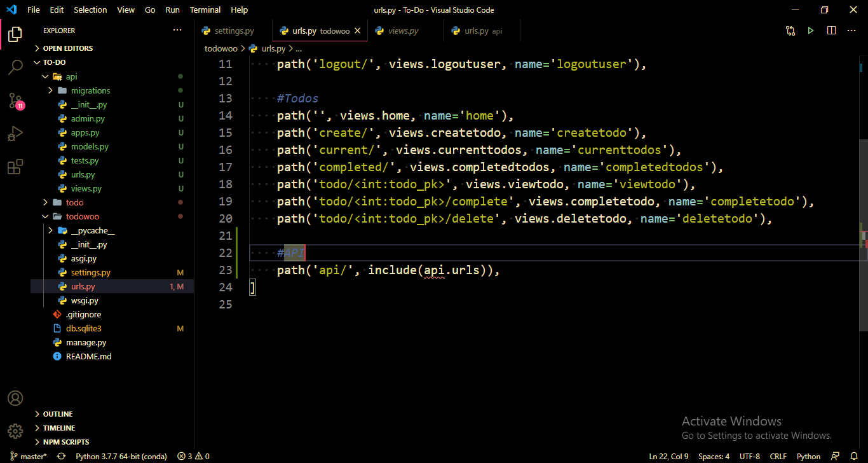Open admin.py in the api folder

(112, 118)
